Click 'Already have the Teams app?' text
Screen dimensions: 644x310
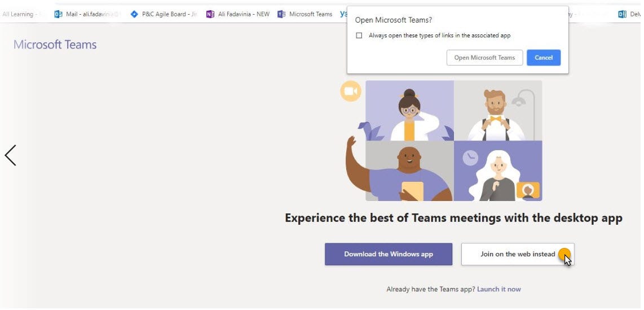(430, 289)
